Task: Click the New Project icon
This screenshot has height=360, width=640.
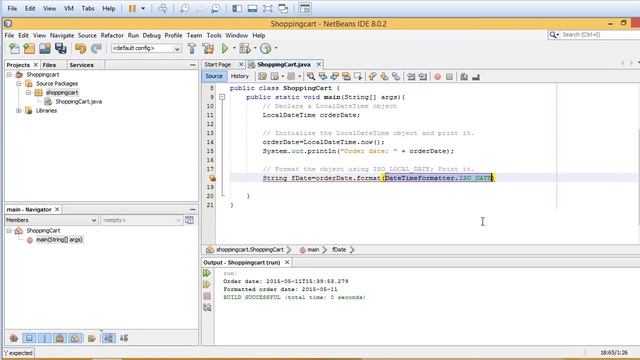Action: click(29, 49)
